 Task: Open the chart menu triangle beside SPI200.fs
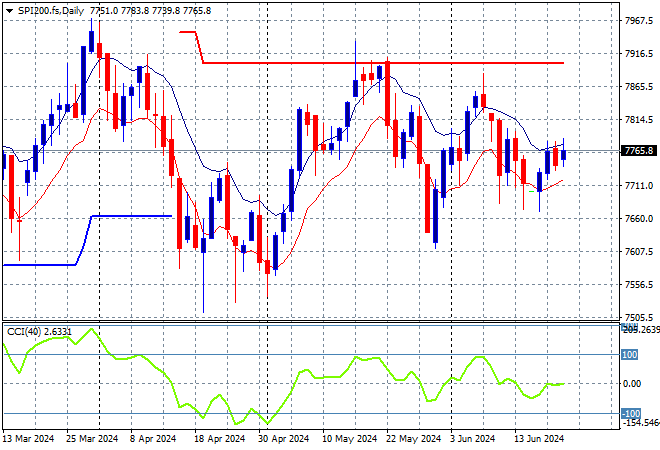tap(9, 11)
